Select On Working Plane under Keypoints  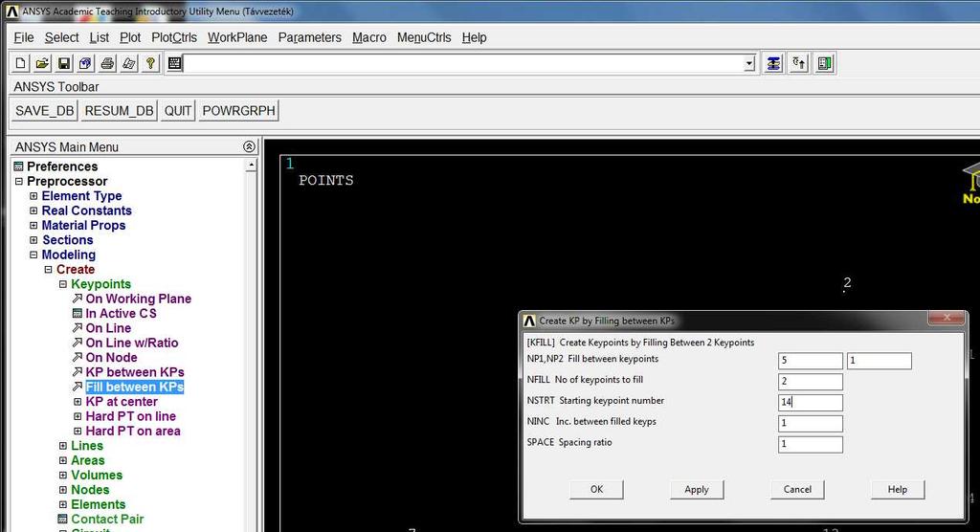click(138, 299)
